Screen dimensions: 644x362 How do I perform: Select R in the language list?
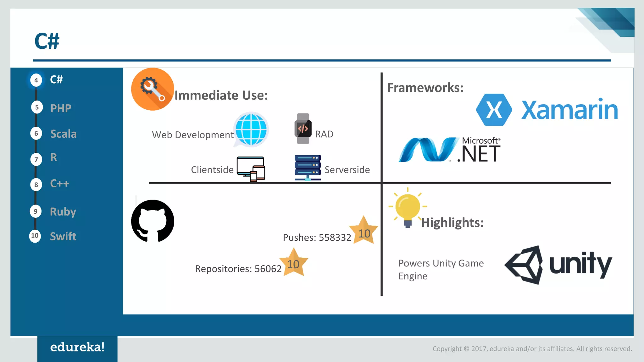point(54,157)
